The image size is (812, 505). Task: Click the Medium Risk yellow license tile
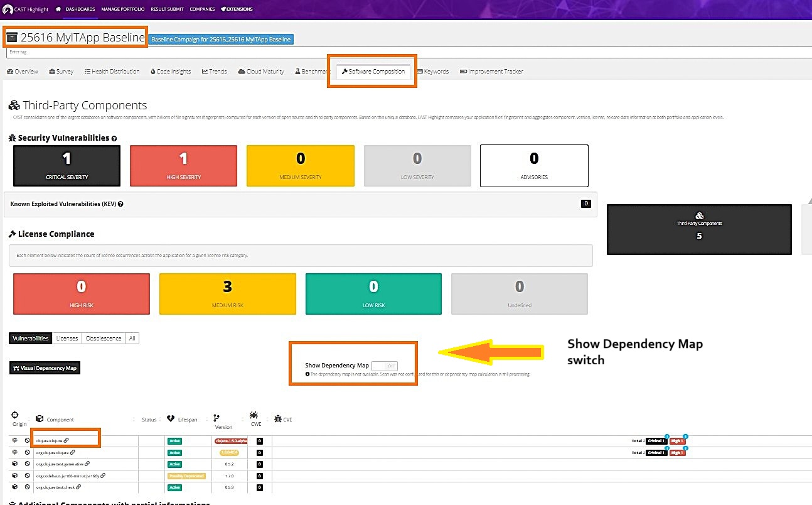tap(227, 293)
